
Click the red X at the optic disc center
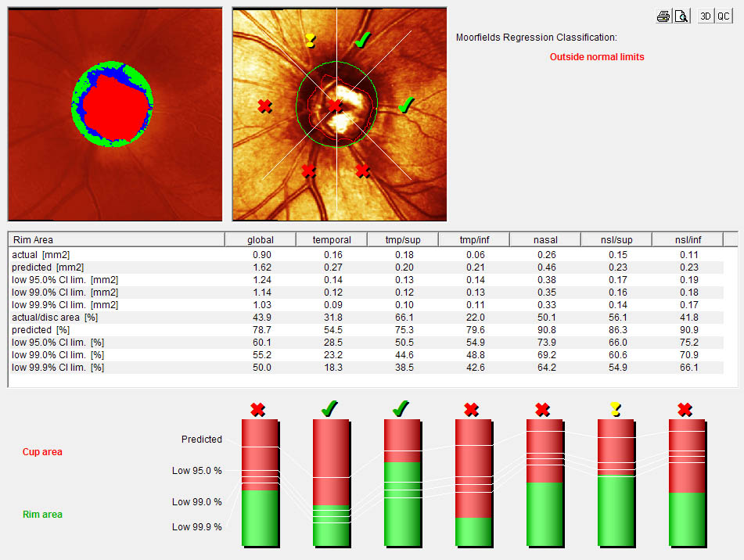click(335, 105)
